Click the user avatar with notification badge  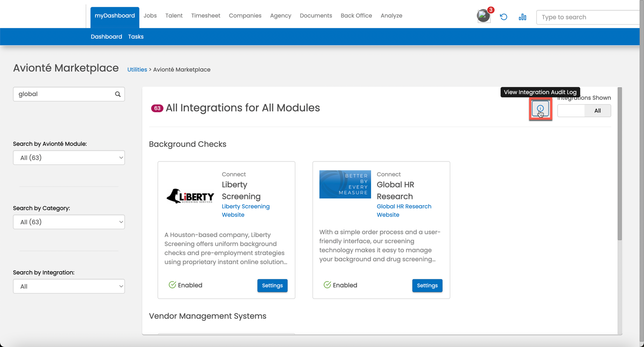click(484, 16)
